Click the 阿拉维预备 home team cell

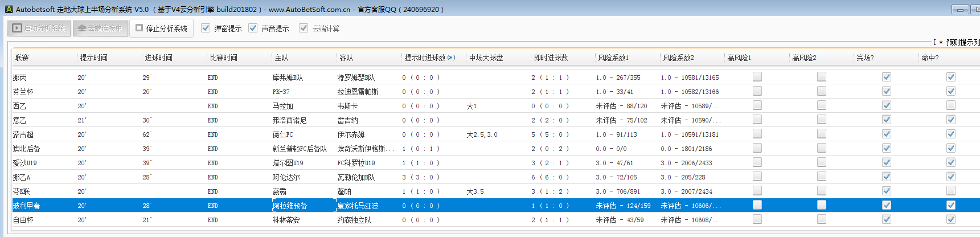290,206
